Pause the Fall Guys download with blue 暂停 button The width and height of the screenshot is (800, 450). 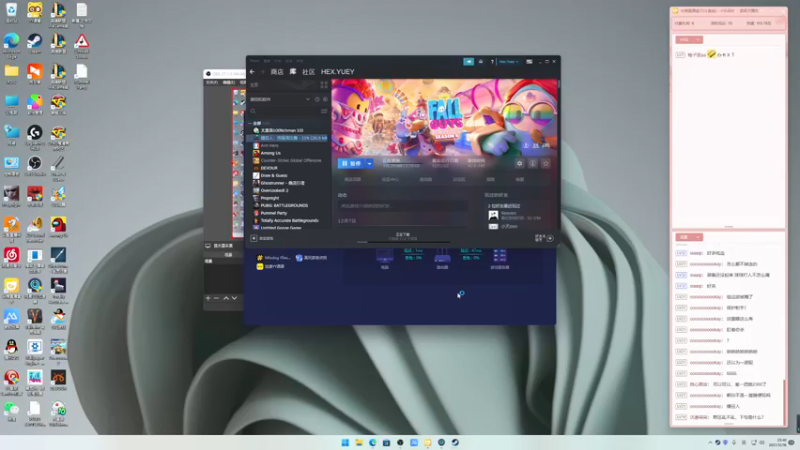click(352, 163)
